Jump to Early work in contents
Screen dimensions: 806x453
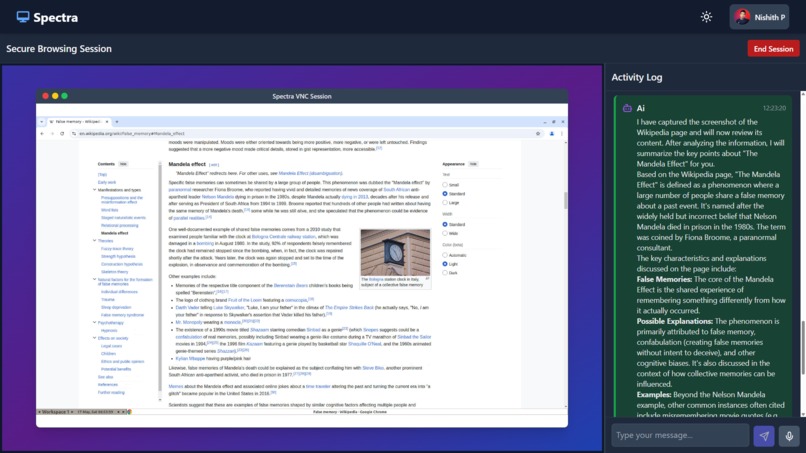[x=107, y=182]
